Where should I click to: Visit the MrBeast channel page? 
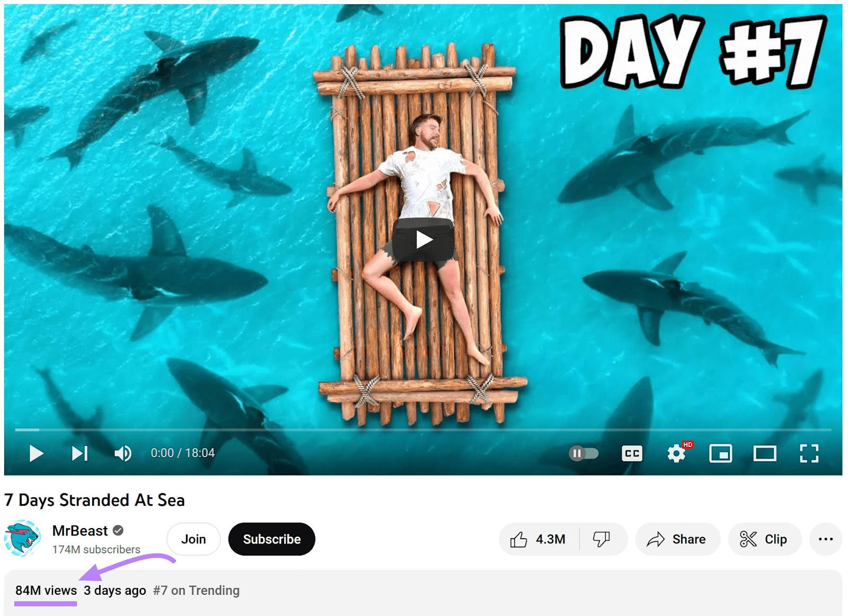coord(79,531)
